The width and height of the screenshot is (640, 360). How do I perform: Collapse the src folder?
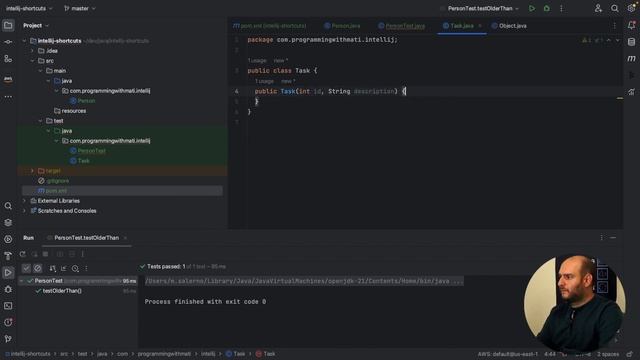click(32, 61)
